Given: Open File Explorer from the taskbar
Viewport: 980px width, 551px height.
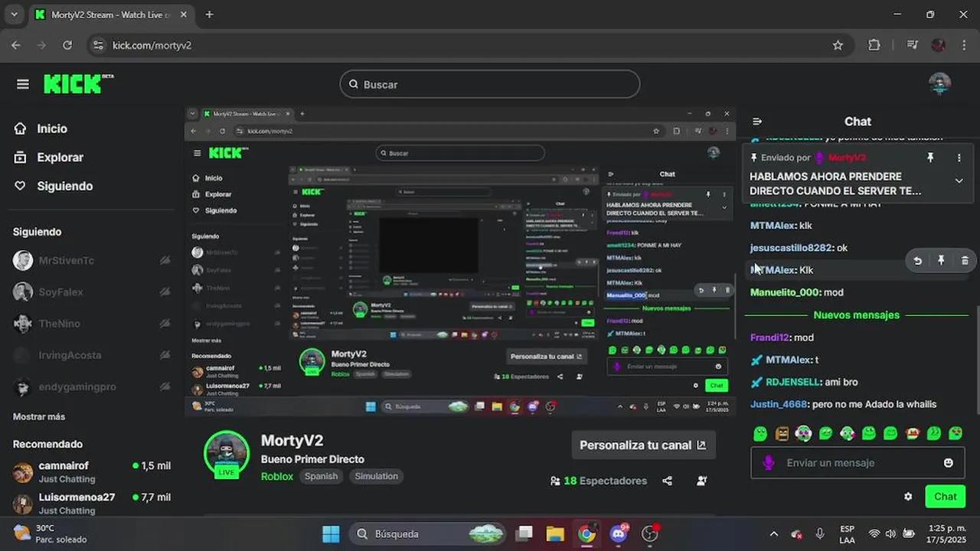Looking at the screenshot, I should 555,533.
